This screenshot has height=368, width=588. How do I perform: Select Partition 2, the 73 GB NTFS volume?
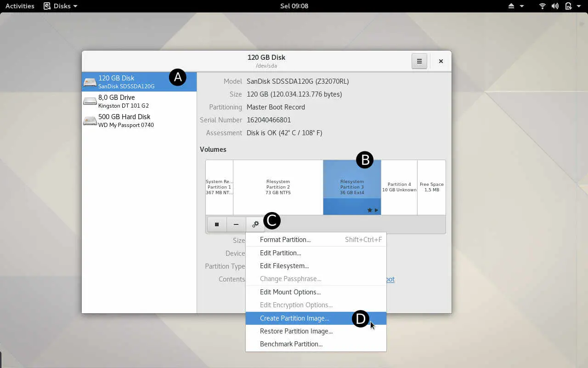277,187
